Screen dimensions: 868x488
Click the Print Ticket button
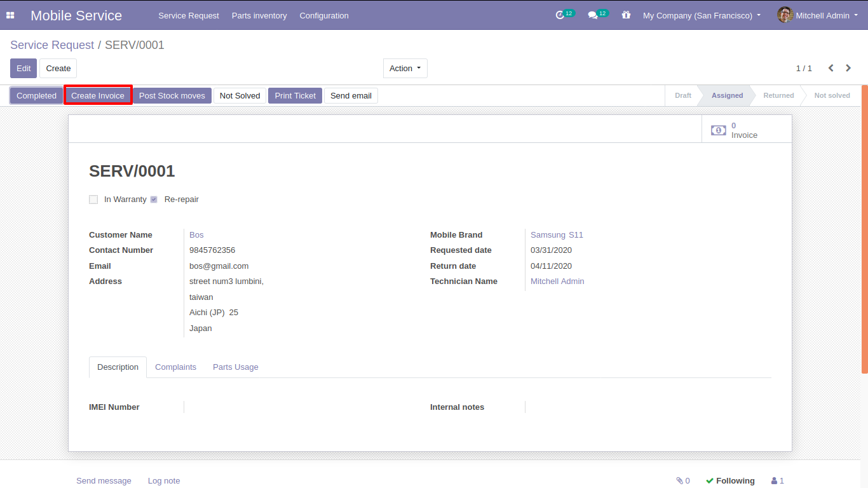coord(295,96)
